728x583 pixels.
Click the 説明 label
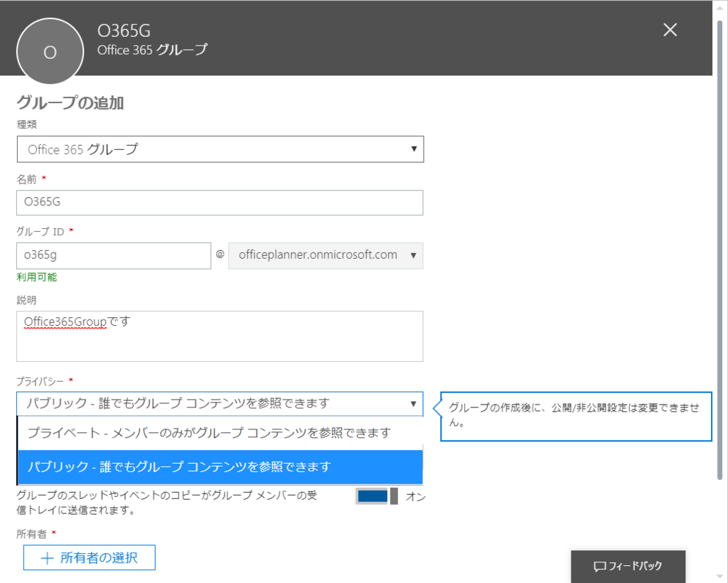click(x=26, y=300)
